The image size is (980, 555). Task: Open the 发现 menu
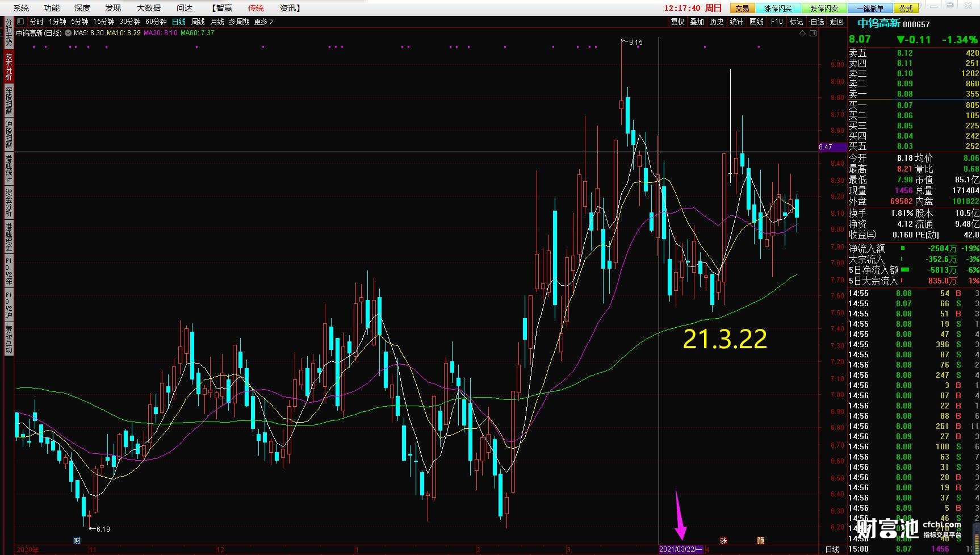[113, 8]
